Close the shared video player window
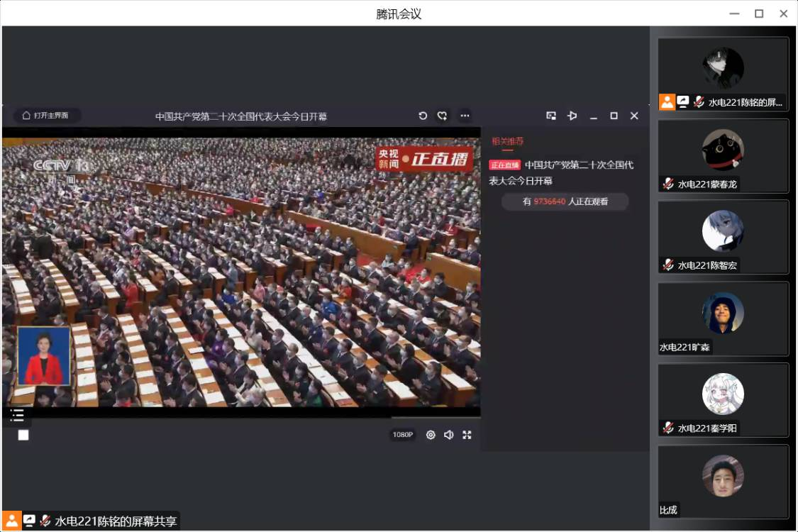The height and width of the screenshot is (532, 798). click(x=634, y=116)
